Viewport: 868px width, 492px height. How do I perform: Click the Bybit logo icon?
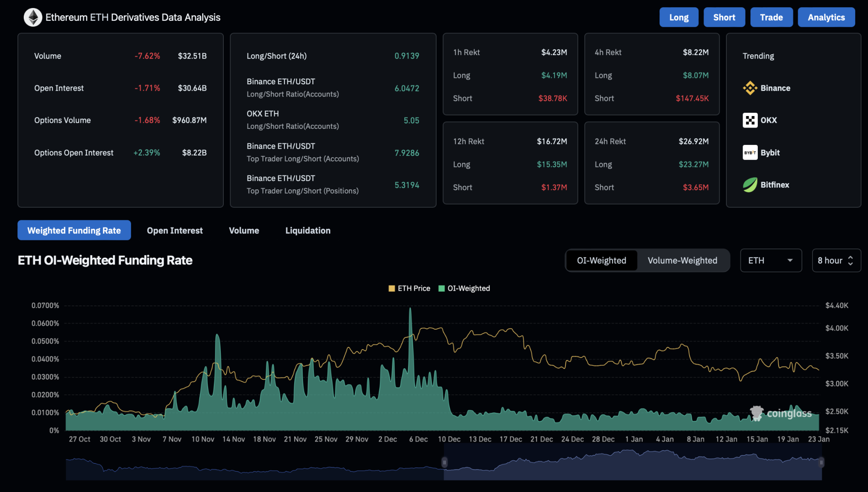(750, 153)
